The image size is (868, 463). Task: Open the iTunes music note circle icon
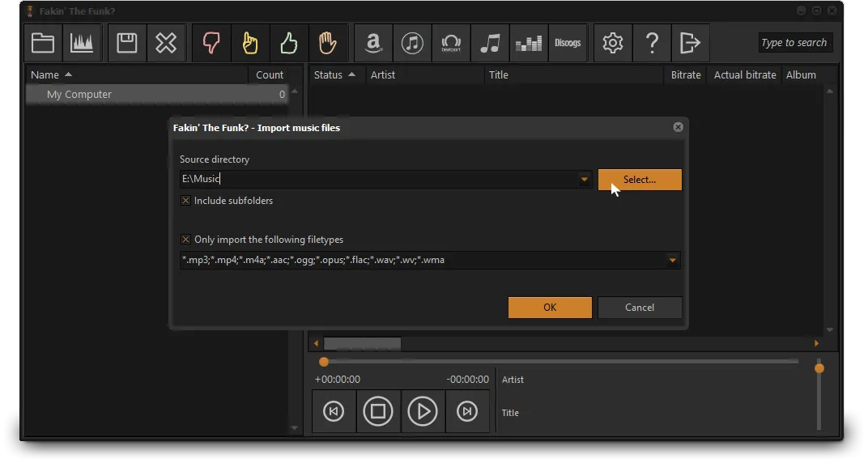click(x=412, y=43)
